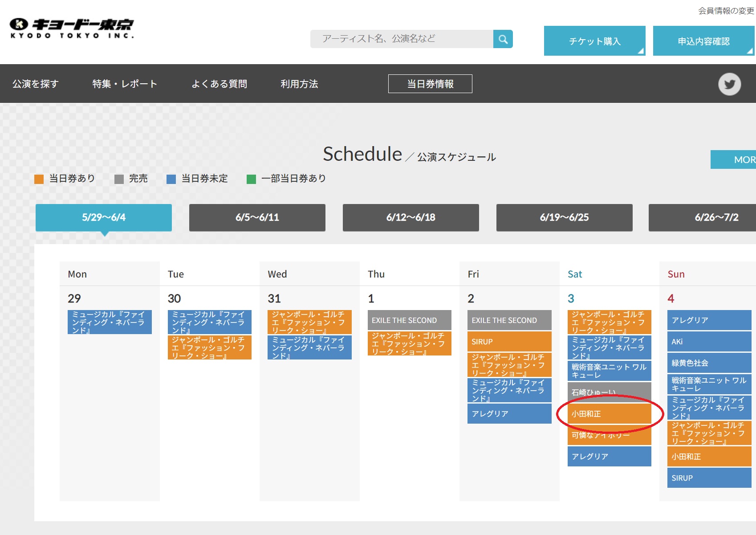Click the Schedule heading text
This screenshot has width=756, height=535.
[x=362, y=154]
